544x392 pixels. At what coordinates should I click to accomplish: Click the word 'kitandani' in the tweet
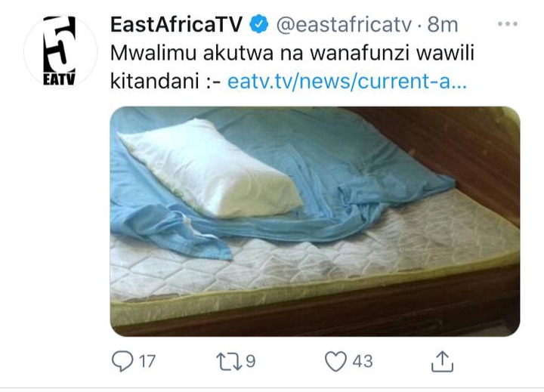point(154,82)
